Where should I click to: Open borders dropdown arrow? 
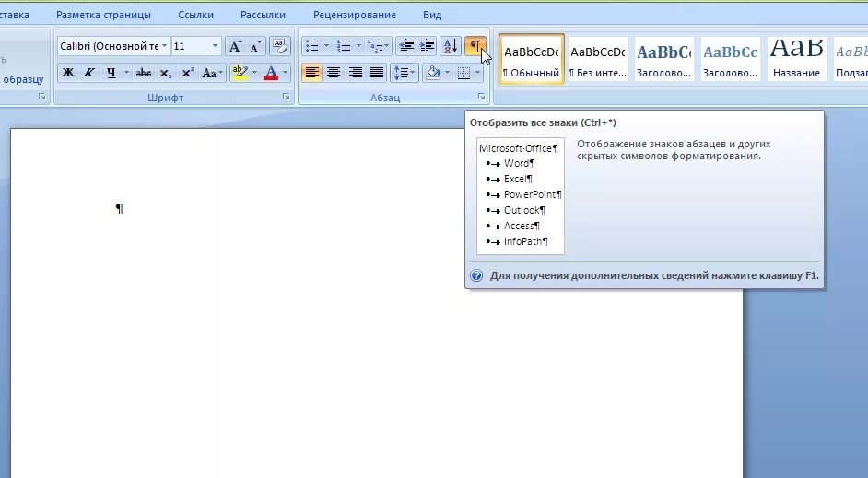pyautogui.click(x=477, y=73)
